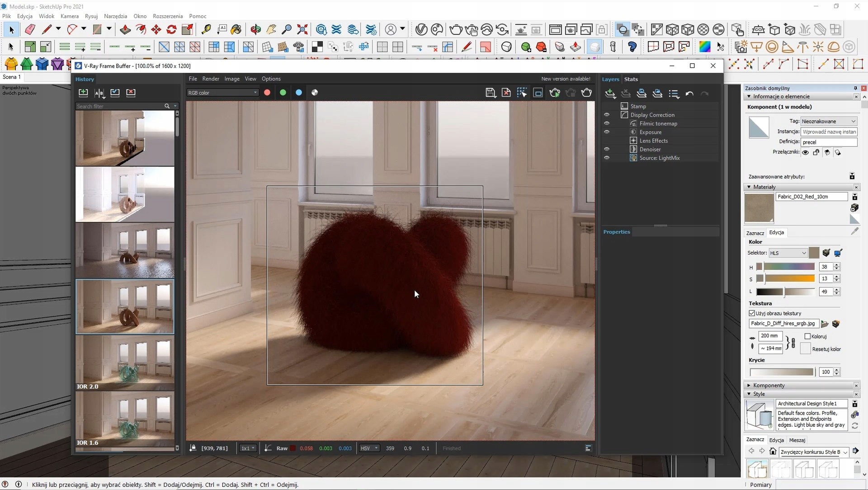Click the Paint Bucket tool in toolbar
Viewport: 868px width, 490px height.
[x=236, y=30]
